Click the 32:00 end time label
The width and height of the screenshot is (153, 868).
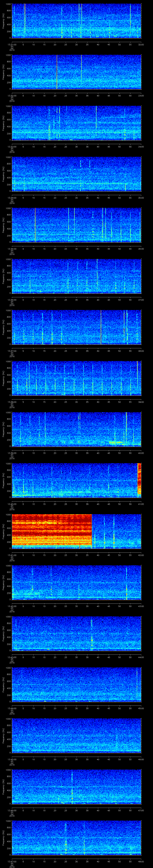point(141,44)
